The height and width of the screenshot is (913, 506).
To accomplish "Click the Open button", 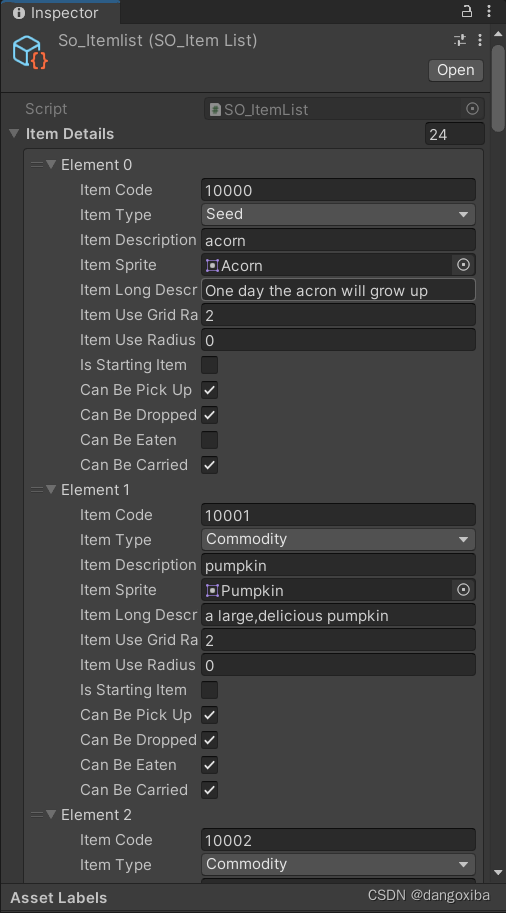I will [x=456, y=70].
